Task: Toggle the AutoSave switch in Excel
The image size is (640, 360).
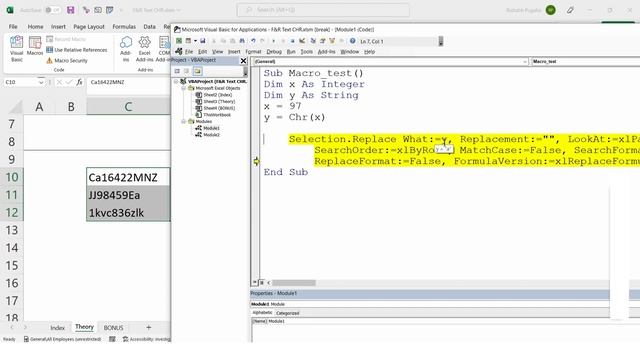Action: [53, 10]
